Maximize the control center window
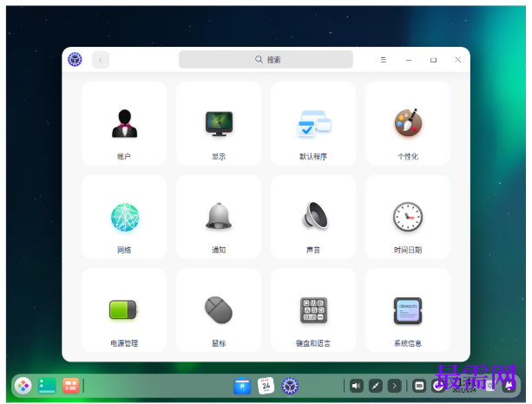Viewport: 532px width, 404px height. (433, 60)
